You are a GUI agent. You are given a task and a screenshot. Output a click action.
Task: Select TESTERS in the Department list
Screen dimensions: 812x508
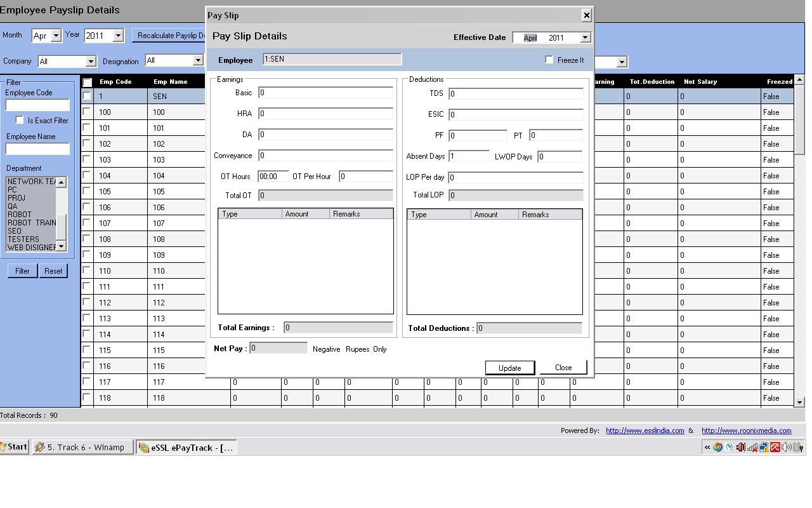click(23, 239)
